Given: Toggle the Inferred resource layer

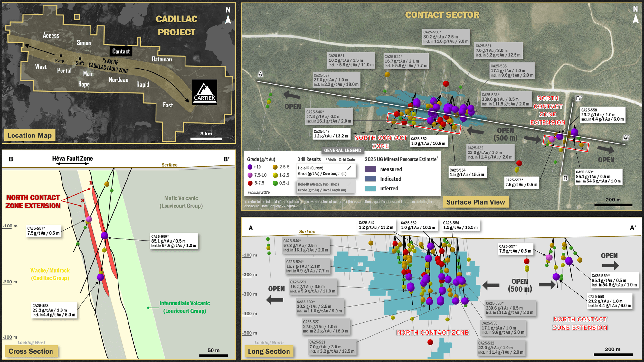Looking at the screenshot, I should point(370,189).
